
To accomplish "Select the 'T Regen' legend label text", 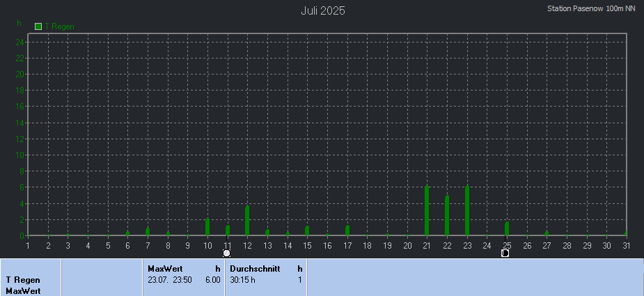I will click(60, 26).
